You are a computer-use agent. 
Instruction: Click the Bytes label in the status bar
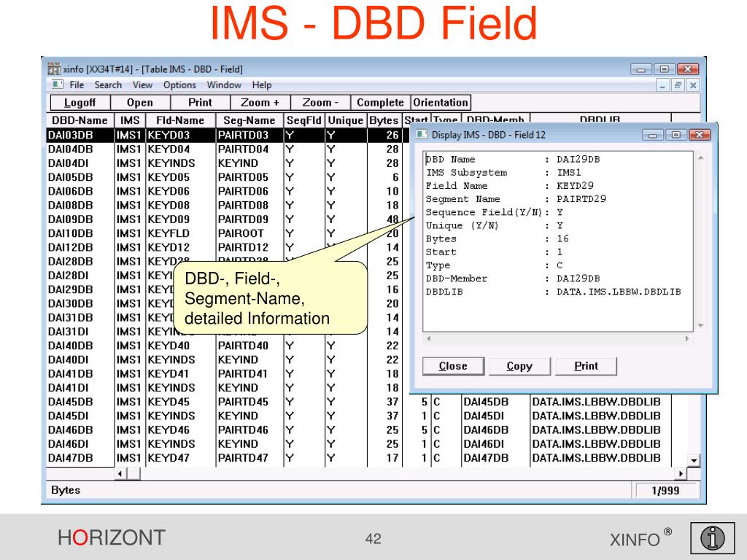pyautogui.click(x=66, y=490)
